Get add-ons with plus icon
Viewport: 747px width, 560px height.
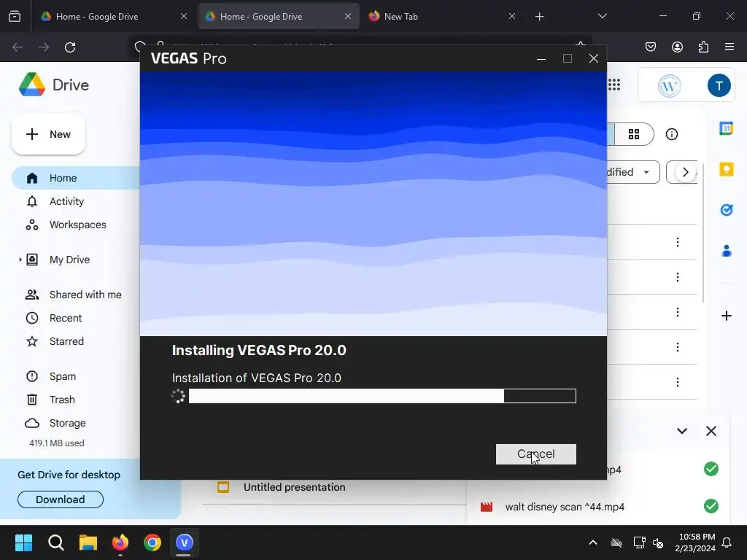pos(726,316)
